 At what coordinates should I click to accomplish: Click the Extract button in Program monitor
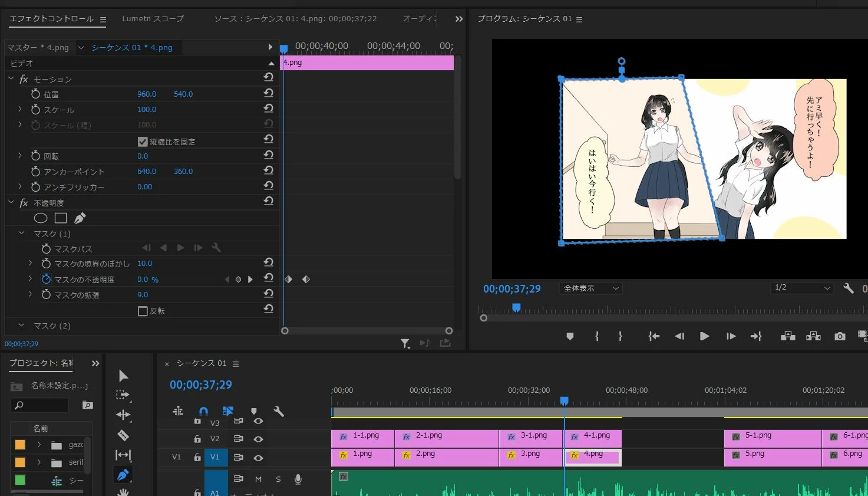(x=813, y=336)
